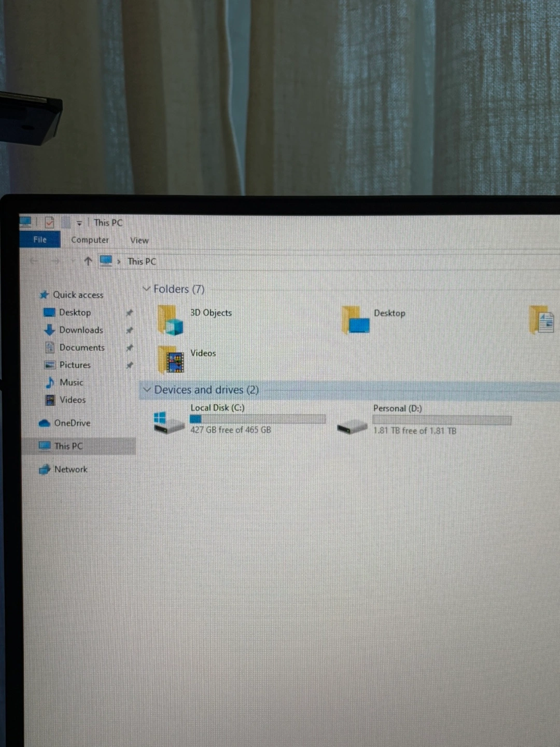Collapse the Devices and drives group

(x=147, y=390)
